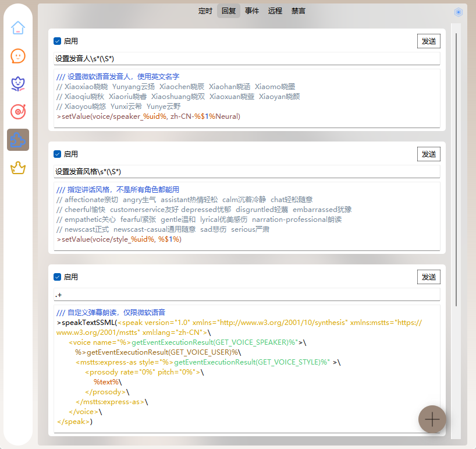This screenshot has height=449, width=476.
Task: Click 发送 button on 设置发音人 card
Action: [x=429, y=41]
